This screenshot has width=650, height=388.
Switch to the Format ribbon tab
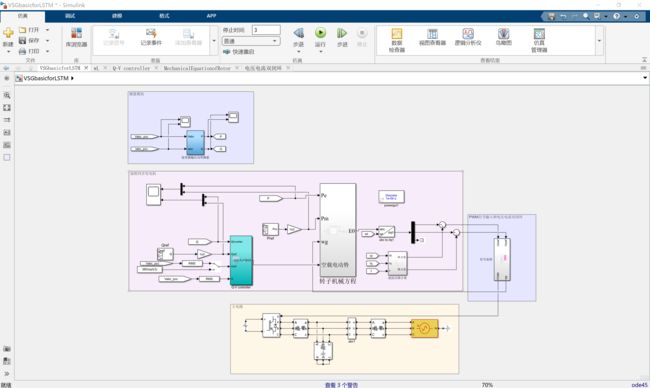pyautogui.click(x=164, y=16)
